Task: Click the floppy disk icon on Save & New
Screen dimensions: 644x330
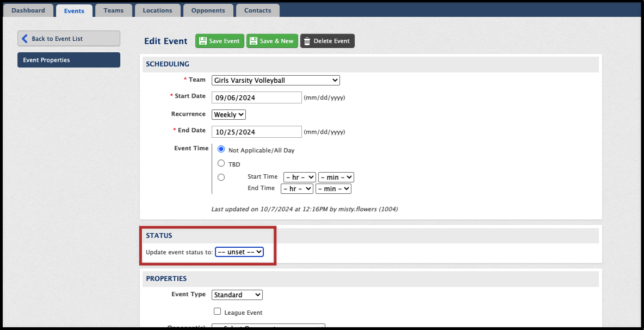Action: click(253, 41)
